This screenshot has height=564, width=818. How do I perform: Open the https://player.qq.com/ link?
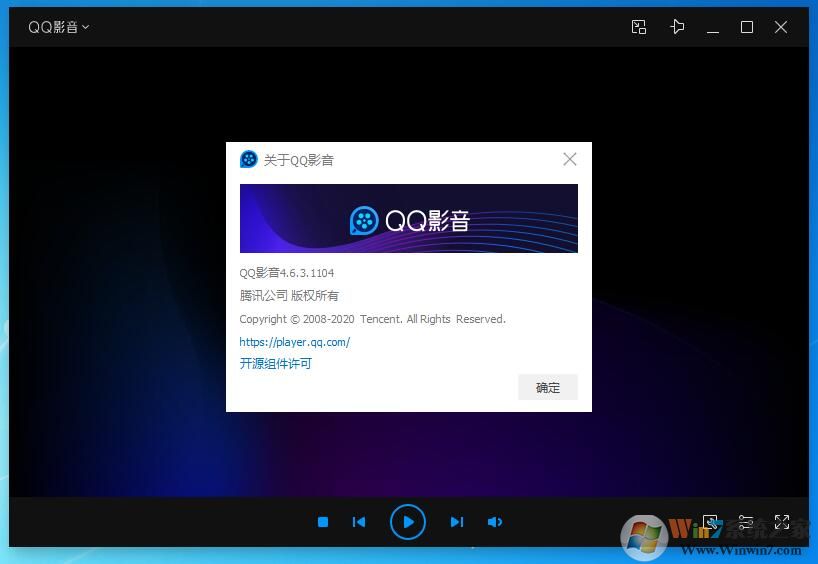294,342
